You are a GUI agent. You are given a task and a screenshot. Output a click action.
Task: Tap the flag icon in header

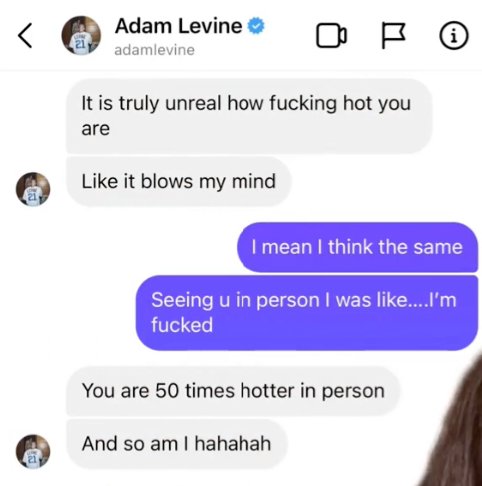(x=393, y=35)
